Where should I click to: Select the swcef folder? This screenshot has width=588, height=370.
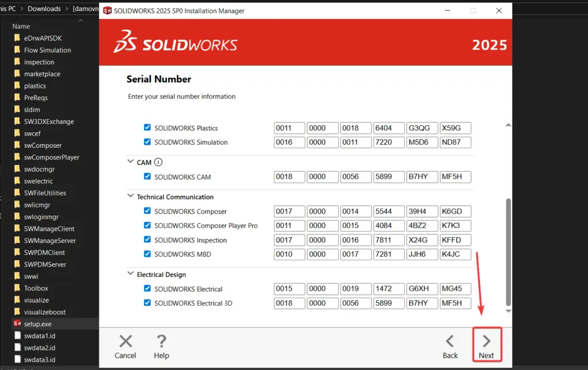pyautogui.click(x=32, y=134)
